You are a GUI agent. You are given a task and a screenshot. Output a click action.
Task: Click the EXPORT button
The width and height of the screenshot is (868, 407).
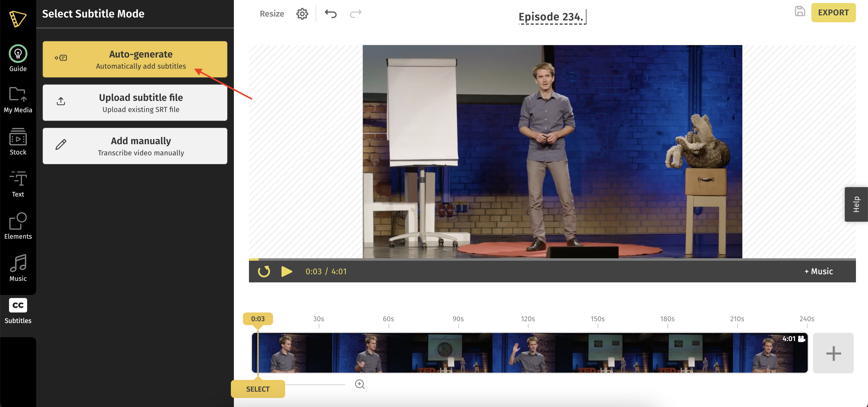(833, 12)
